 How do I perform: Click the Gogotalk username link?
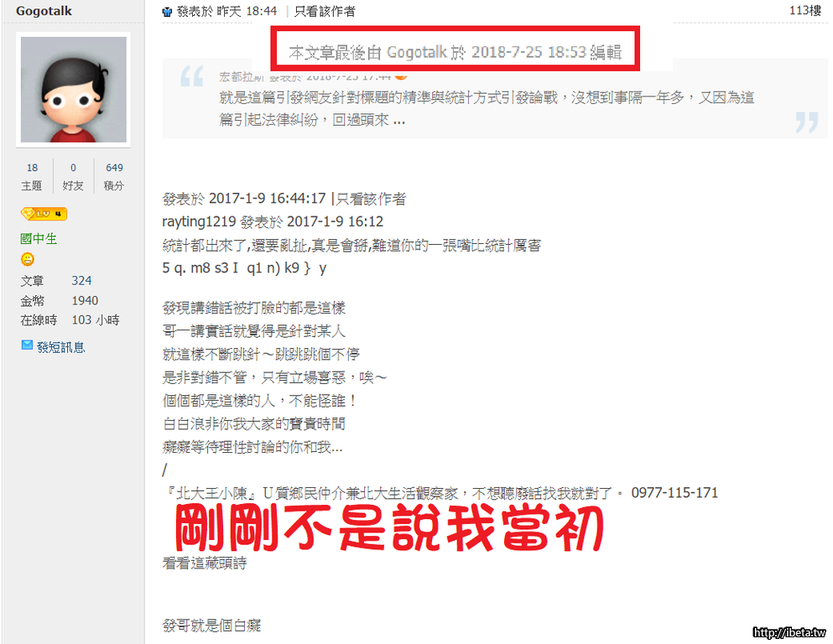point(44,11)
